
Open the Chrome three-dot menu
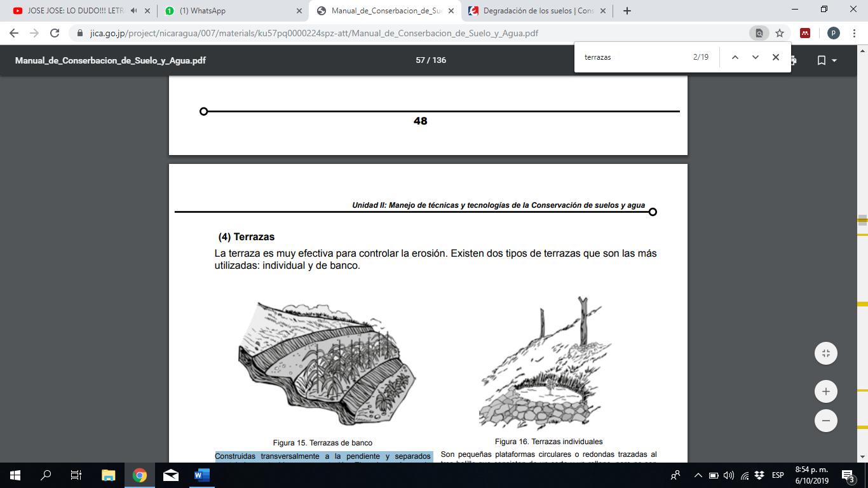[854, 33]
